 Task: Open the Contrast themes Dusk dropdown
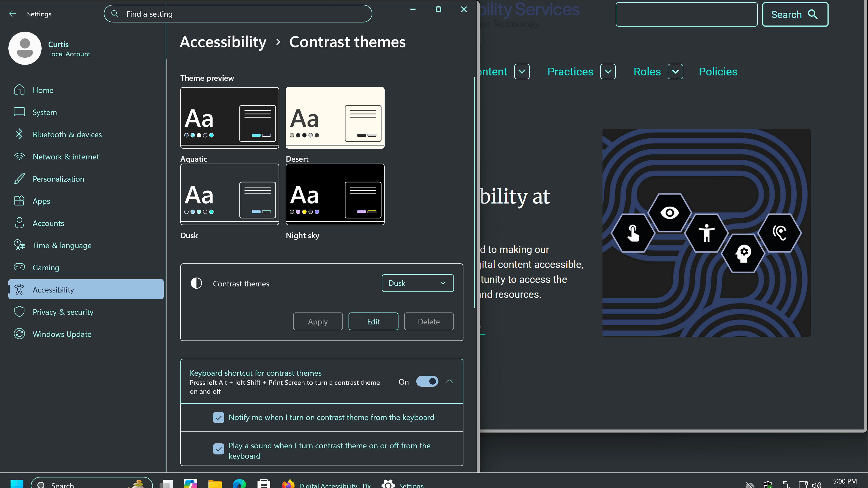(417, 283)
